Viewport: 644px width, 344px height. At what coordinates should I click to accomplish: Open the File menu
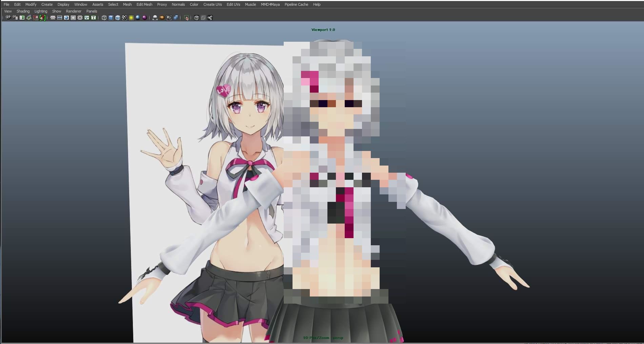(x=6, y=4)
